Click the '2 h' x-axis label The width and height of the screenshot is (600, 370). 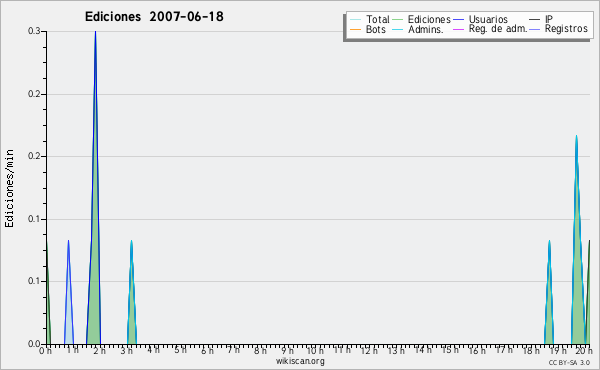coord(99,350)
